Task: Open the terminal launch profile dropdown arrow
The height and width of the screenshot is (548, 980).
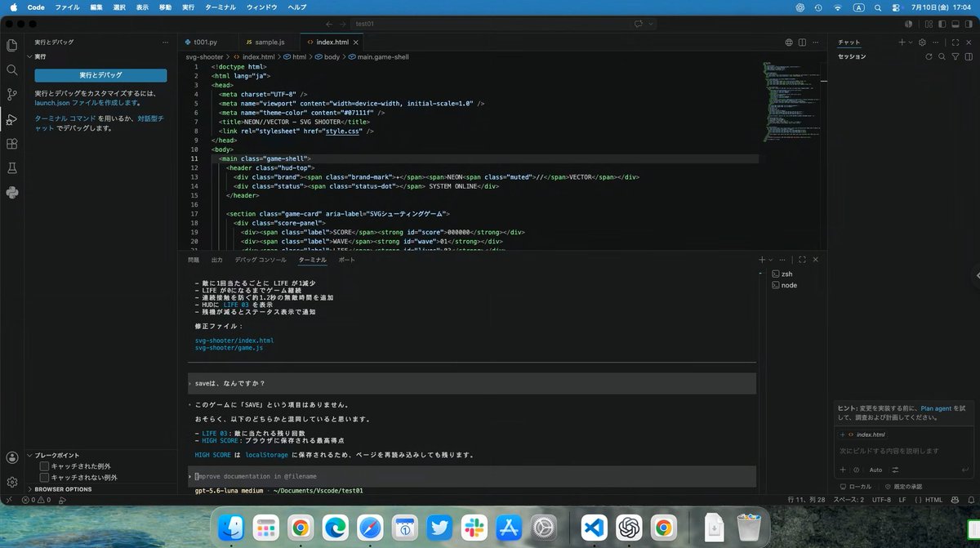Action: tap(772, 260)
